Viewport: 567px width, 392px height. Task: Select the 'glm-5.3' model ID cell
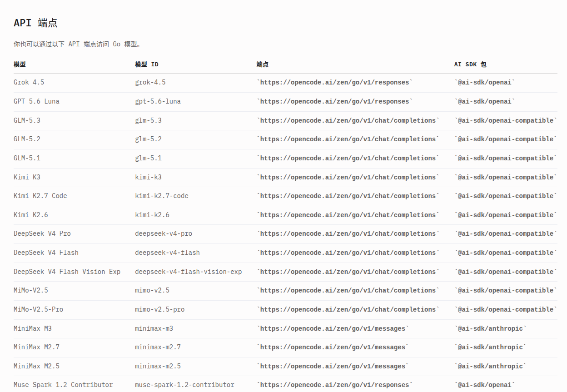point(148,120)
